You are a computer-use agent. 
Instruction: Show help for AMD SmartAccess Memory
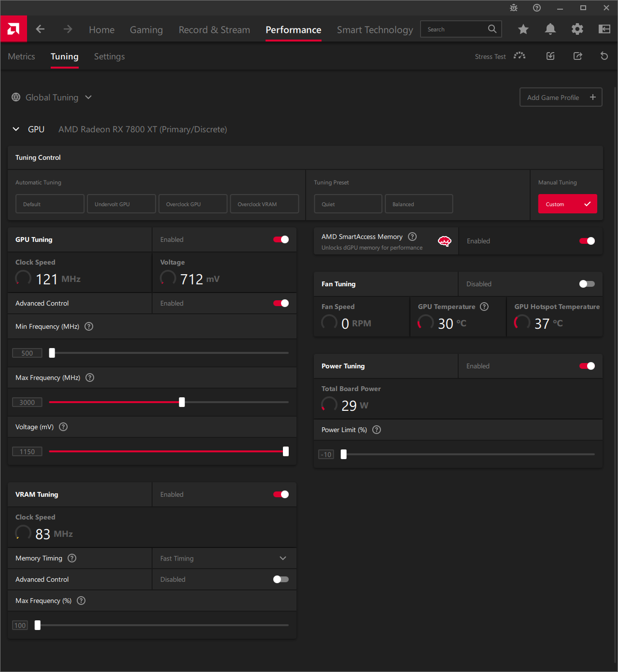(412, 237)
